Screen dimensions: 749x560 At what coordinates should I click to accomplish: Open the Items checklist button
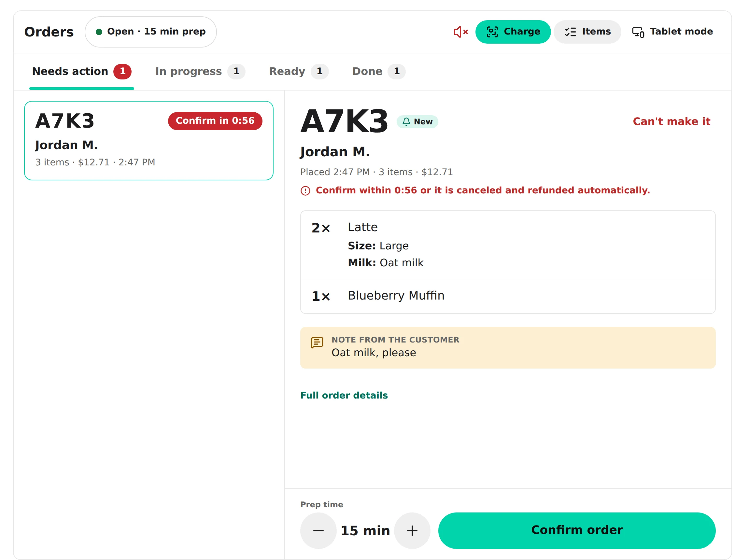coord(587,32)
